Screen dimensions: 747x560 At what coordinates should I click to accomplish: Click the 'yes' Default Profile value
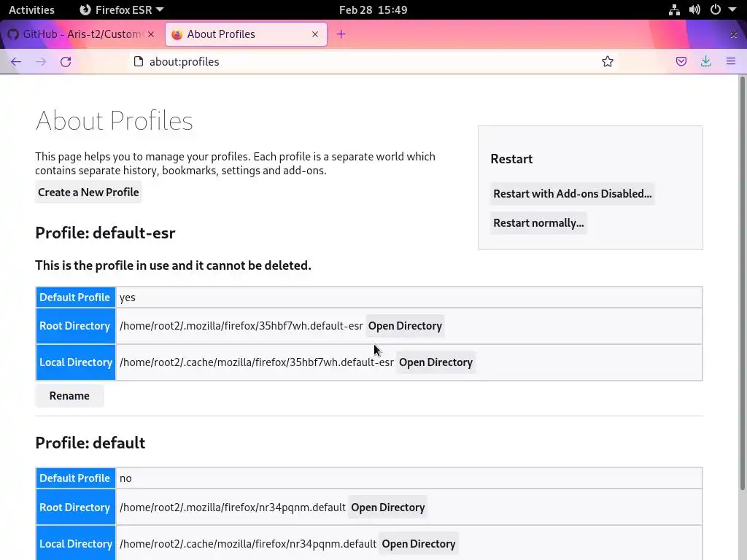127,297
